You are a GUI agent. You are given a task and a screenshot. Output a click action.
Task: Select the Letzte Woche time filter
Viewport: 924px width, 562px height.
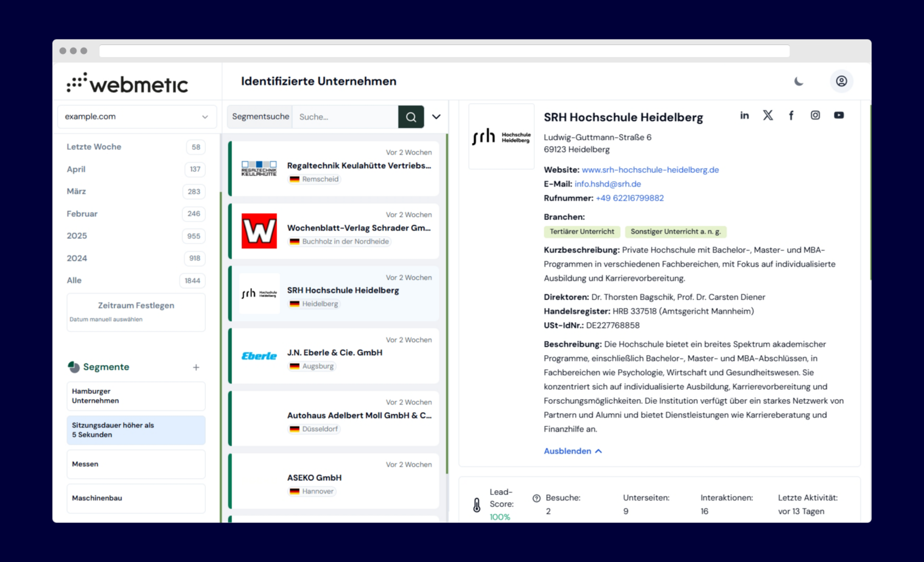pos(94,147)
